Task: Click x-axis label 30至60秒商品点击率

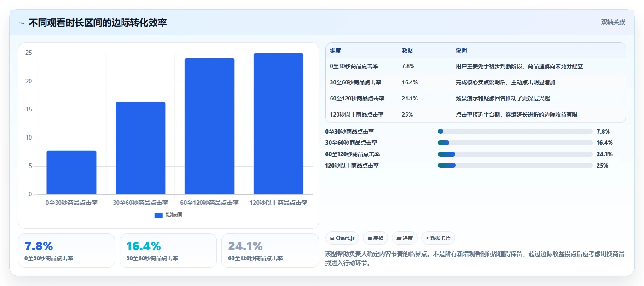Action: [140, 203]
